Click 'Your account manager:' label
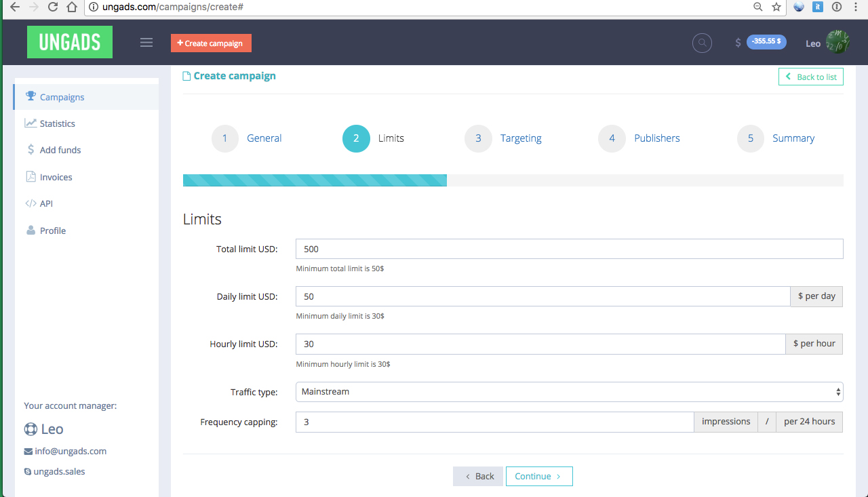This screenshot has height=497, width=868. pyautogui.click(x=70, y=405)
